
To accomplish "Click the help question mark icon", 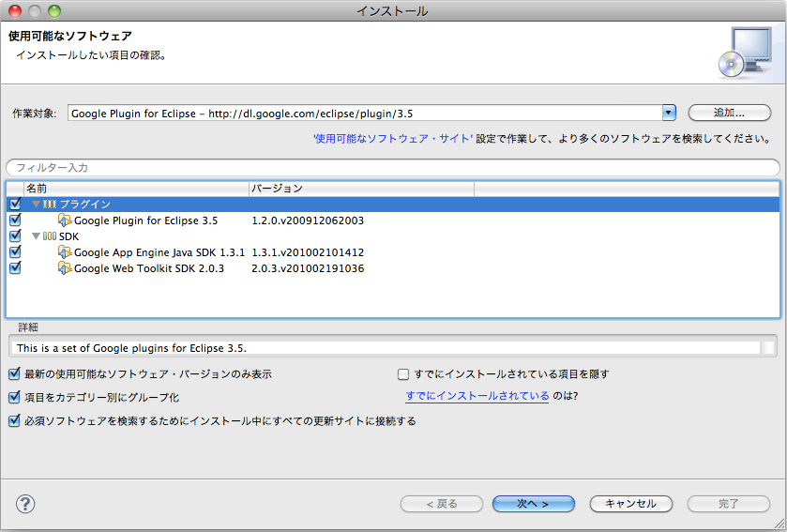I will [x=25, y=504].
